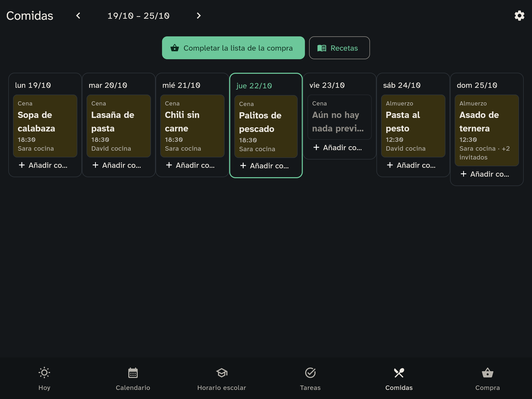Add a meal on mié 21/10

(192, 165)
